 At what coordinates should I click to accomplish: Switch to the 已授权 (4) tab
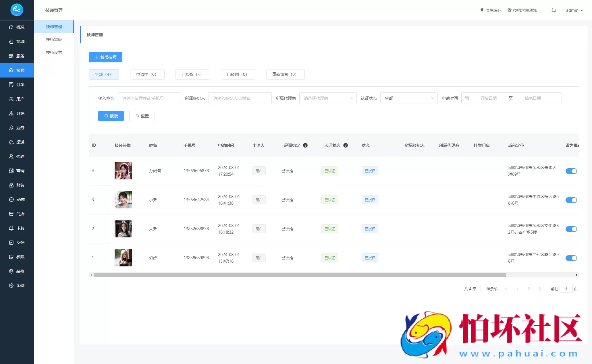coord(192,74)
